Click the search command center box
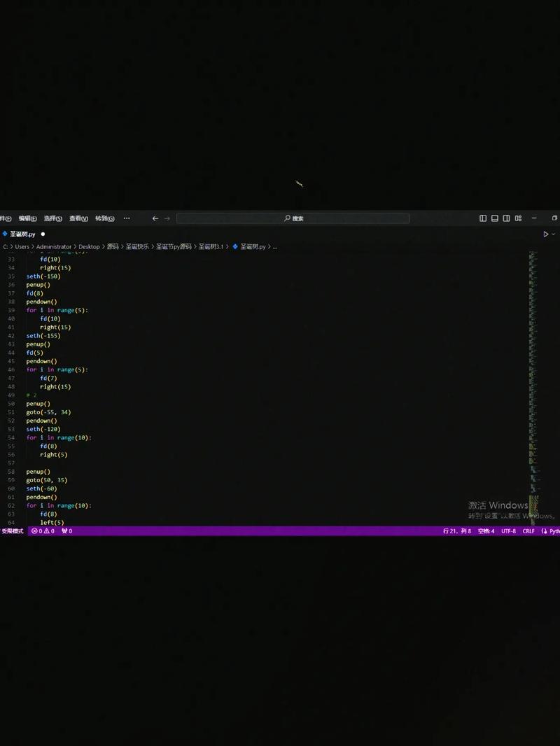This screenshot has height=746, width=560. tap(293, 218)
